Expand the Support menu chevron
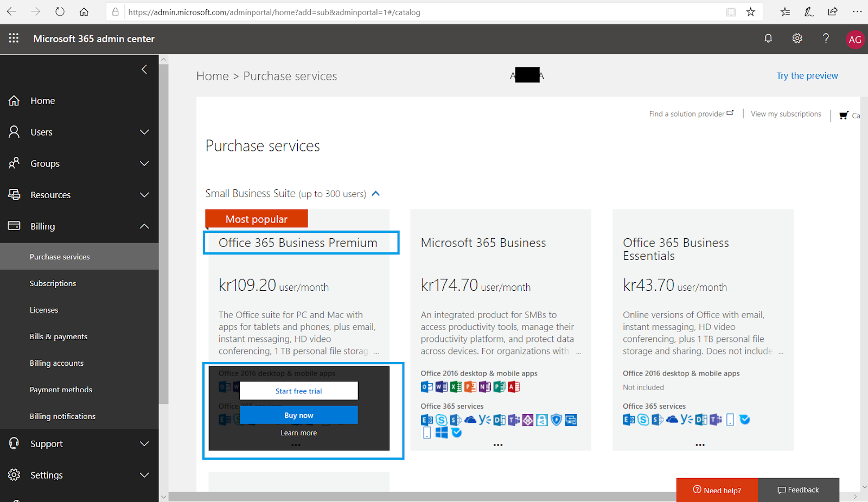The image size is (868, 502). point(144,443)
